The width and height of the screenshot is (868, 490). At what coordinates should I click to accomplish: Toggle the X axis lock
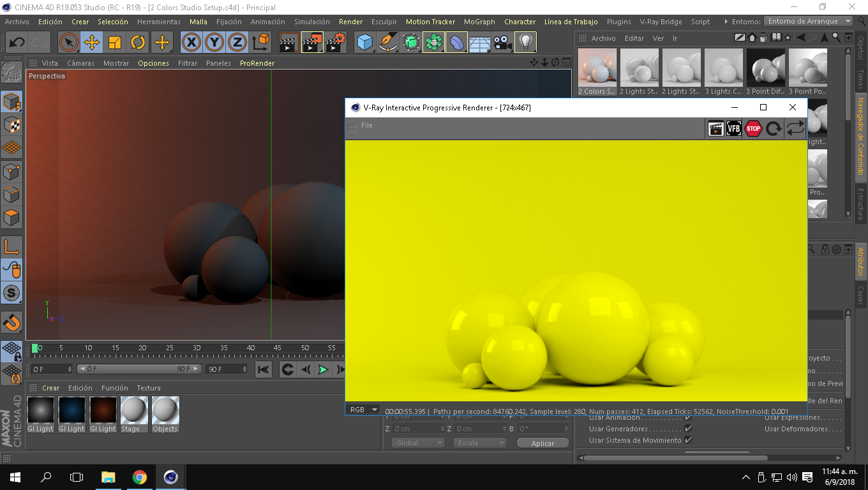pyautogui.click(x=191, y=43)
